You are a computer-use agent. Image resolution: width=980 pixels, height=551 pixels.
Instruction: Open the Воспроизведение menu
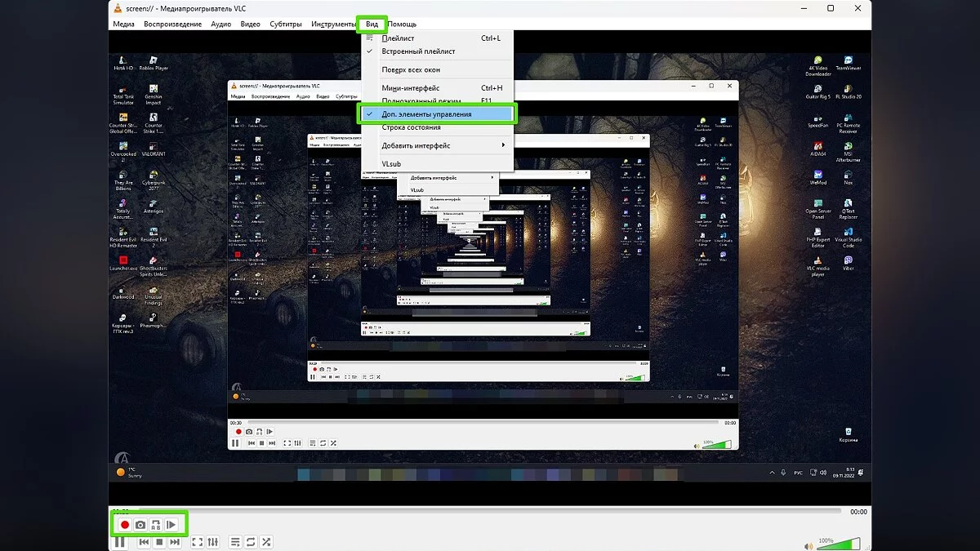click(172, 24)
